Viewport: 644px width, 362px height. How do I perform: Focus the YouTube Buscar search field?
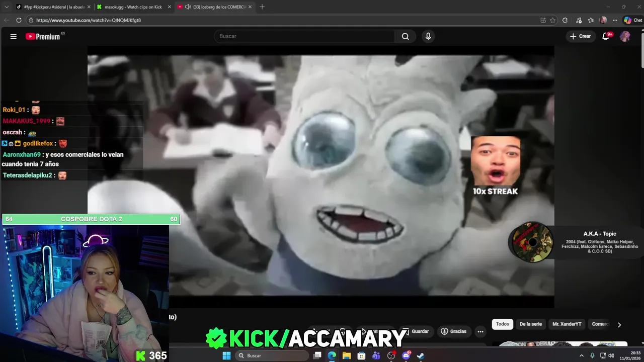tap(304, 36)
